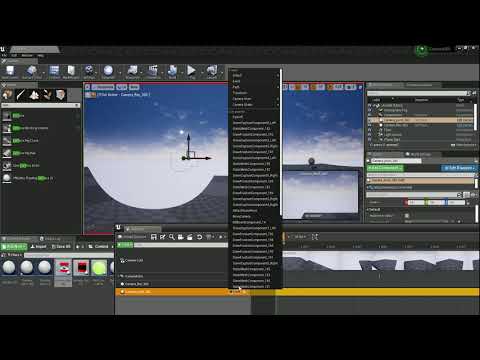Click the camera thumbnail strip in Sequencer timeline
The image size is (480, 360).
pos(381,261)
